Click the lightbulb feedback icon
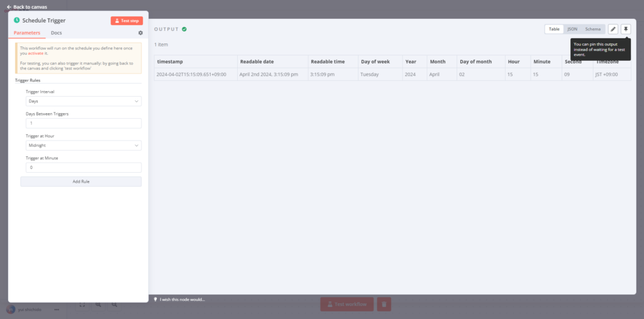This screenshot has width=644, height=319. point(156,299)
